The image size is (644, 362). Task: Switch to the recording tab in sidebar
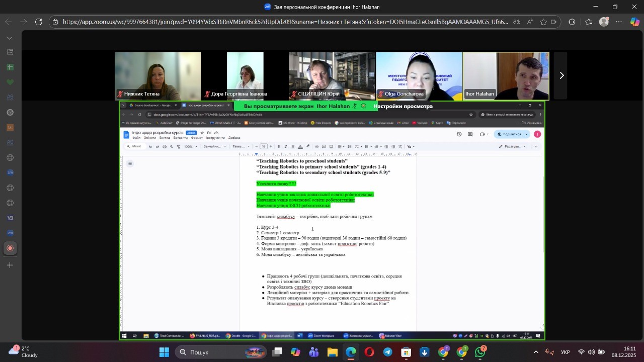pyautogui.click(x=10, y=248)
